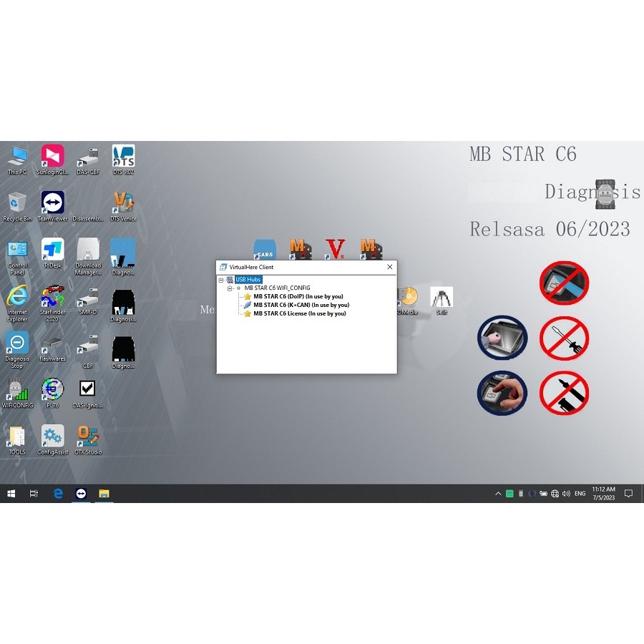644x644 pixels.
Task: Launch the SunloginClient desktop shortcut
Action: point(52,160)
